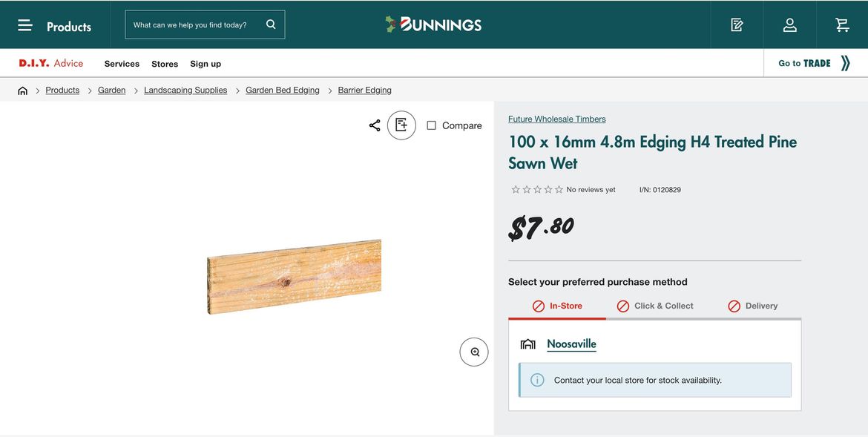
Task: Click the Noosaville store link
Action: tap(571, 344)
